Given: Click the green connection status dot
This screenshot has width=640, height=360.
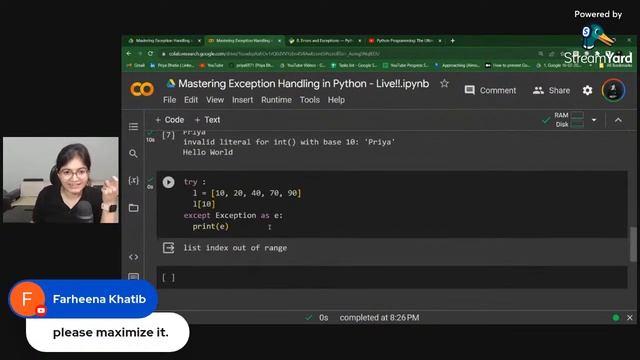Looking at the screenshot, I should [x=616, y=318].
